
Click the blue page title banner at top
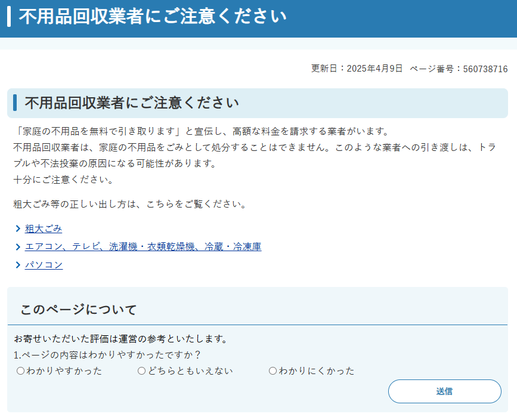(x=258, y=18)
